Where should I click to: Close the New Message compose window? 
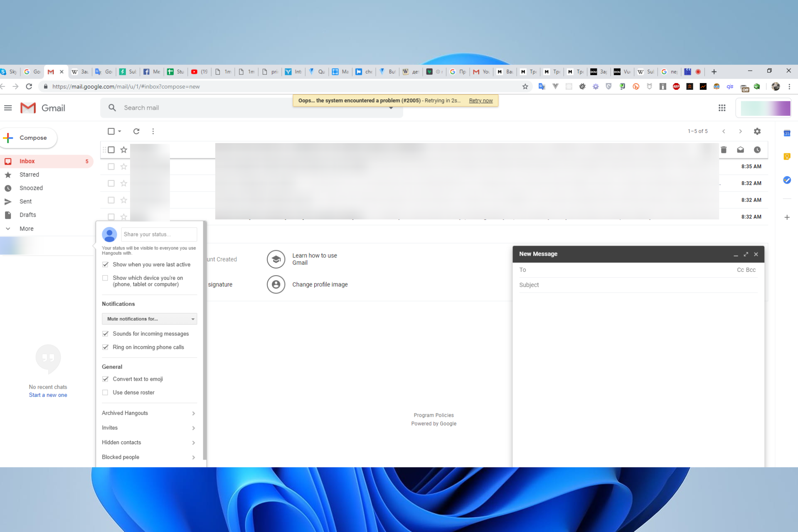[x=756, y=254]
